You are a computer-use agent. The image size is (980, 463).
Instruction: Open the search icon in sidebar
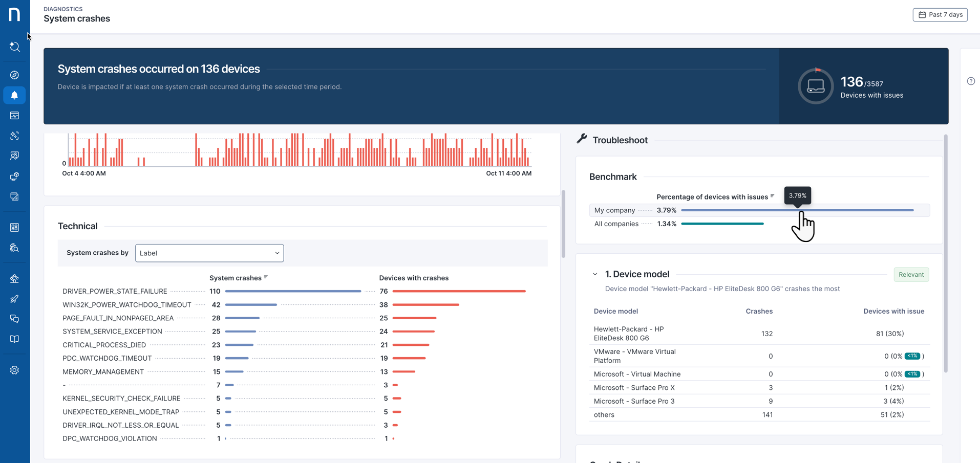[x=14, y=47]
